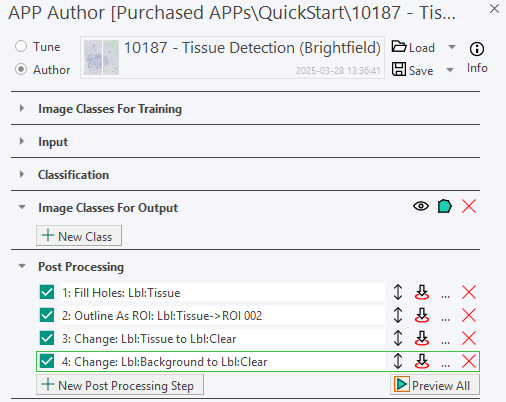Uncheck the Fill Holes: Lbl:Tissue step
This screenshot has width=506, height=402.
coord(47,292)
